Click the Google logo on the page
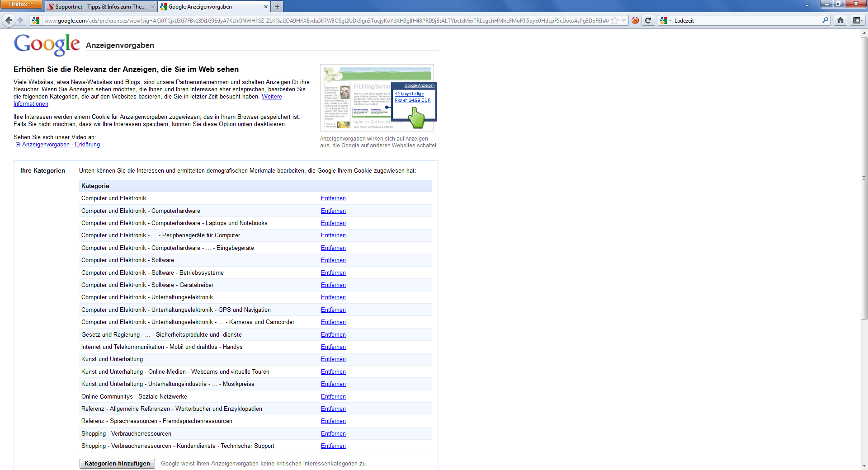The width and height of the screenshot is (868, 470). (x=47, y=45)
